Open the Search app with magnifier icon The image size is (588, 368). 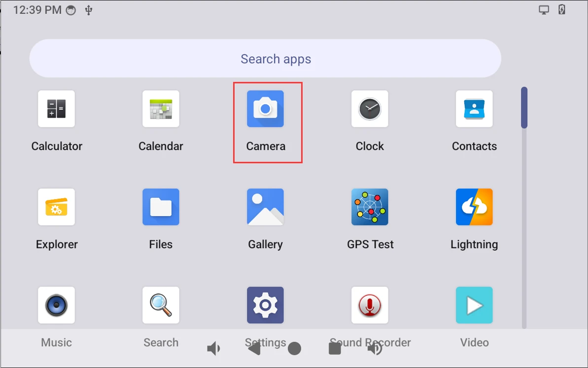pyautogui.click(x=161, y=305)
